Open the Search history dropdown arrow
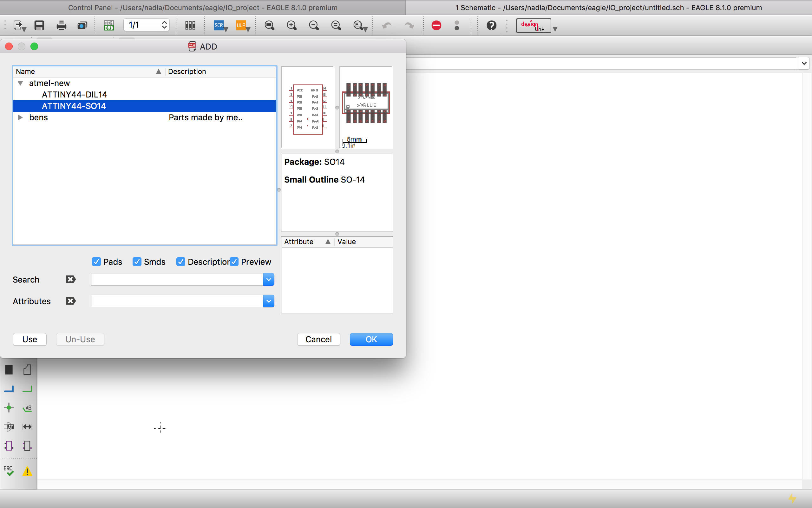 (269, 279)
